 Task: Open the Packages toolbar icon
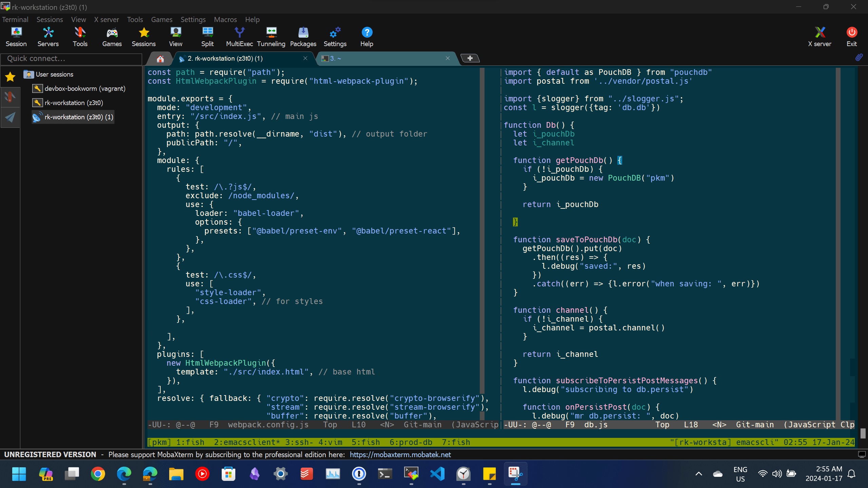pos(303,37)
